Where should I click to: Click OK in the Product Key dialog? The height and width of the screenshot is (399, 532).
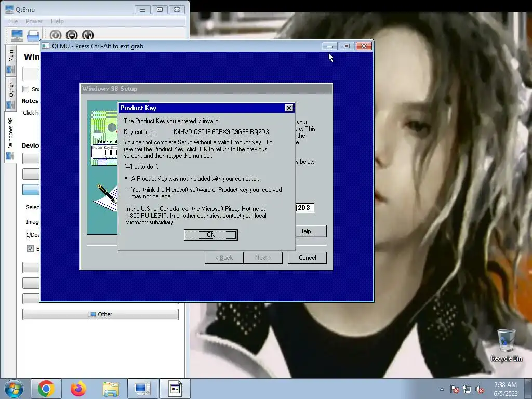211,235
